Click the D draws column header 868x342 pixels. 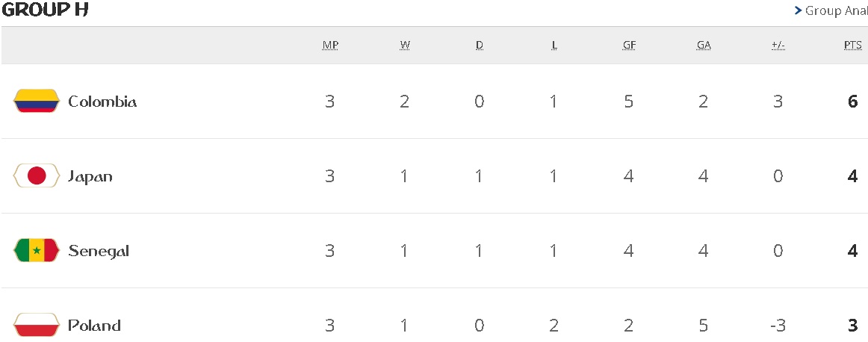480,45
